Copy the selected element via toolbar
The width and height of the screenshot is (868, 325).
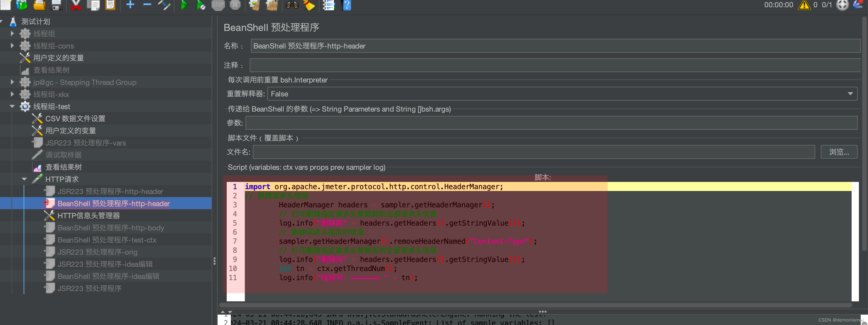[94, 5]
